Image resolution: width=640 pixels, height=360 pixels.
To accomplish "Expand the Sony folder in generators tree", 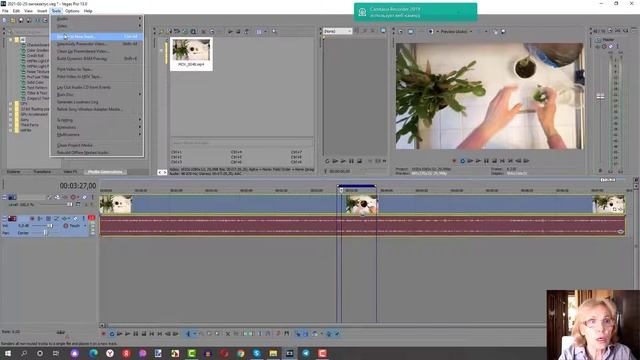I will coord(10,120).
